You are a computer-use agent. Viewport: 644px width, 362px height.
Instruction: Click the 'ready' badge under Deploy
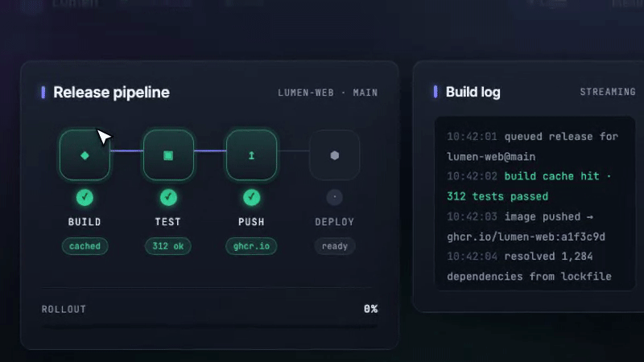pos(335,246)
